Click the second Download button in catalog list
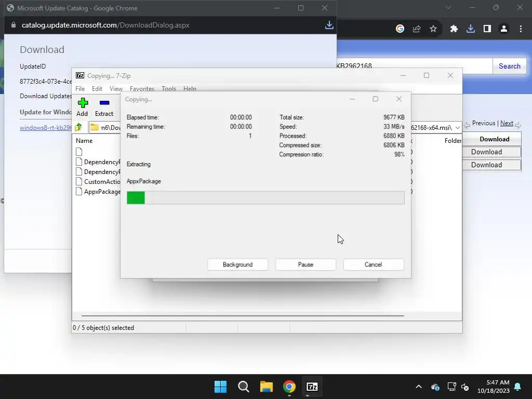 pos(491,165)
